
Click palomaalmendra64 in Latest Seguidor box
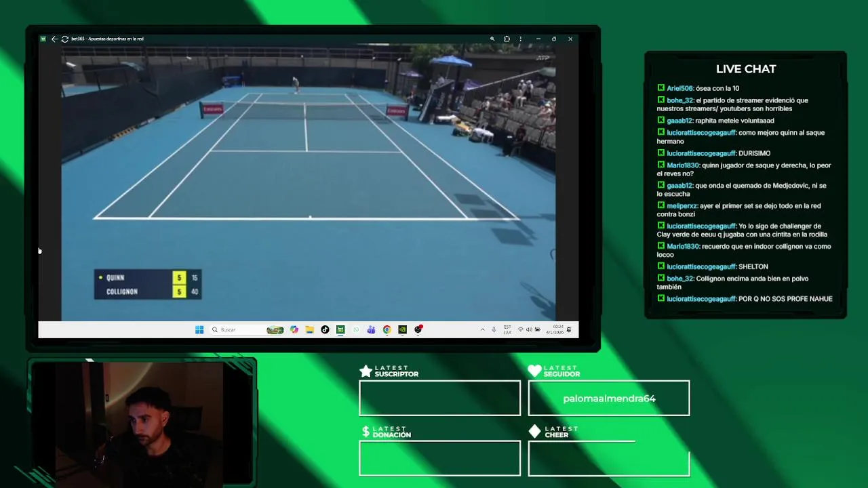coord(609,399)
